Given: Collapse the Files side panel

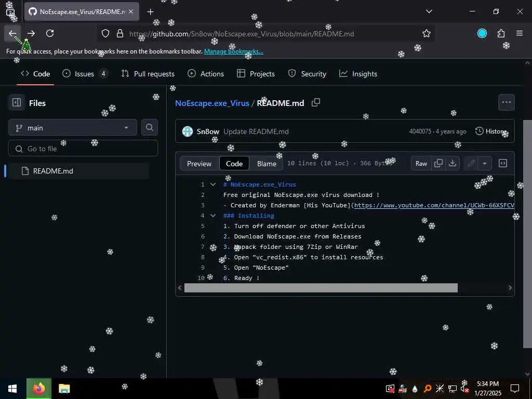Looking at the screenshot, I should [17, 102].
